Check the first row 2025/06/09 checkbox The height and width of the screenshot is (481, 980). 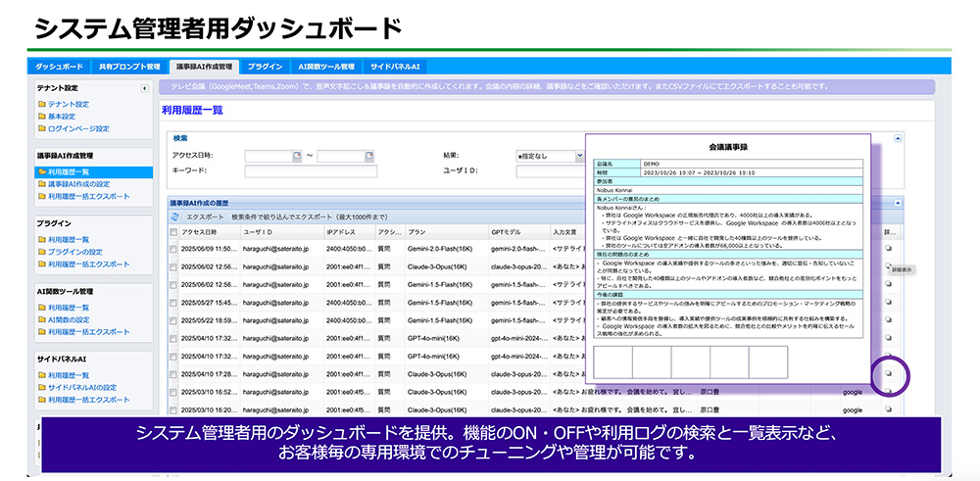click(x=174, y=249)
